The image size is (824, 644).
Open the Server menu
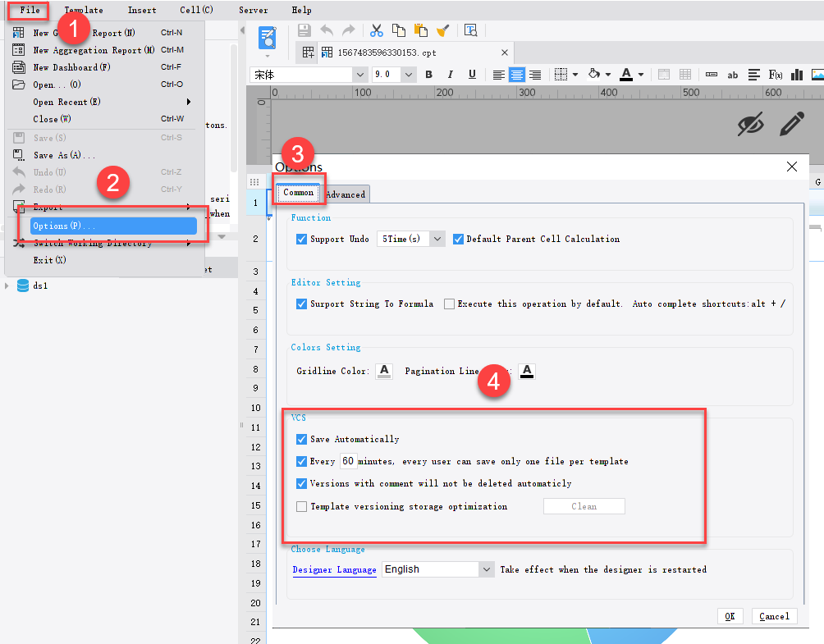click(x=254, y=10)
